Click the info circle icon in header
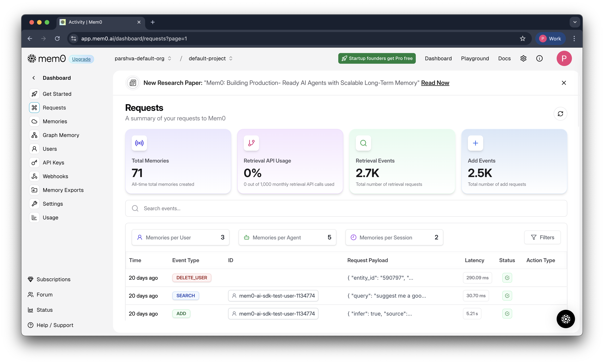Screen dimensions: 604x364 539,59
